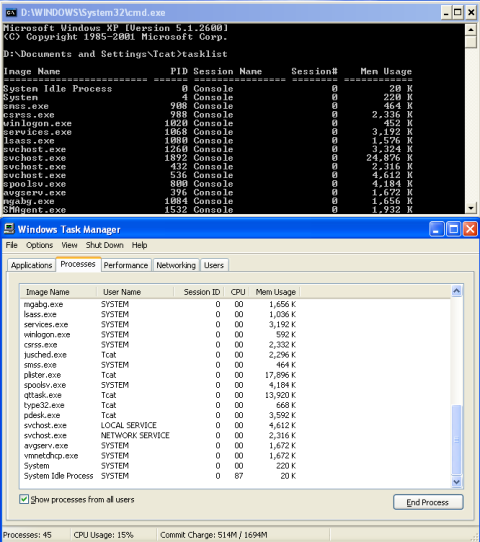Select the qttask.exe process row
Image resolution: width=480 pixels, height=542 pixels.
click(235, 395)
